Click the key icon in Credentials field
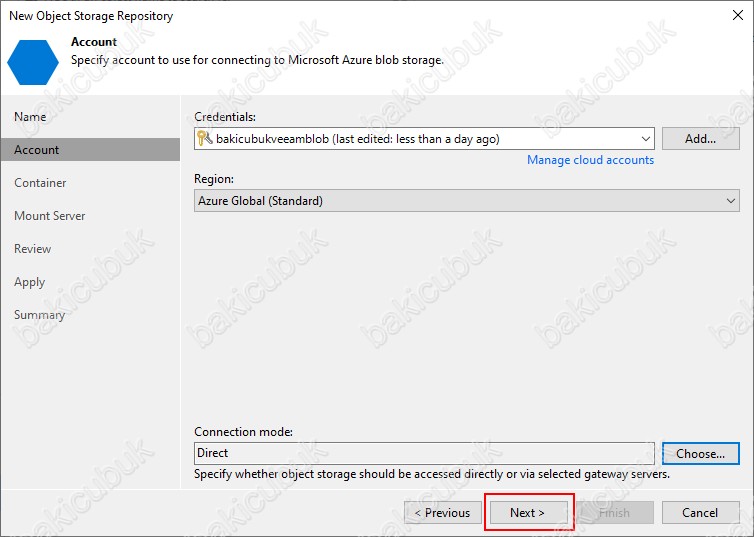This screenshot has width=754, height=537. [204, 138]
